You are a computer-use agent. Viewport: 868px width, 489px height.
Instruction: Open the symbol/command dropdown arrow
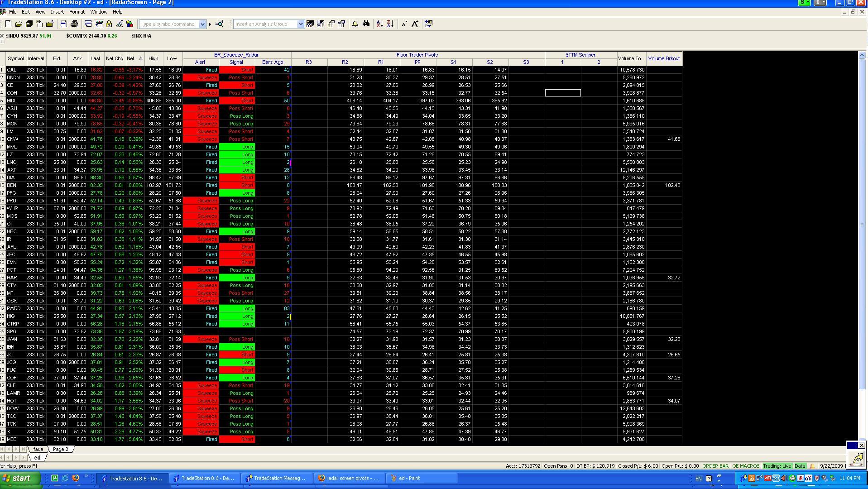click(x=202, y=24)
